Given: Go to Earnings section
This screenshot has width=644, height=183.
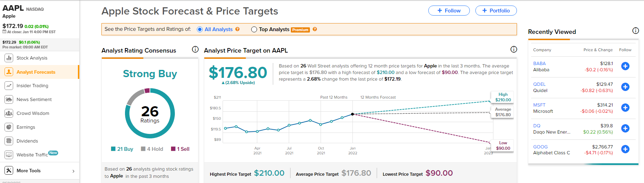Looking at the screenshot, I should (x=26, y=127).
